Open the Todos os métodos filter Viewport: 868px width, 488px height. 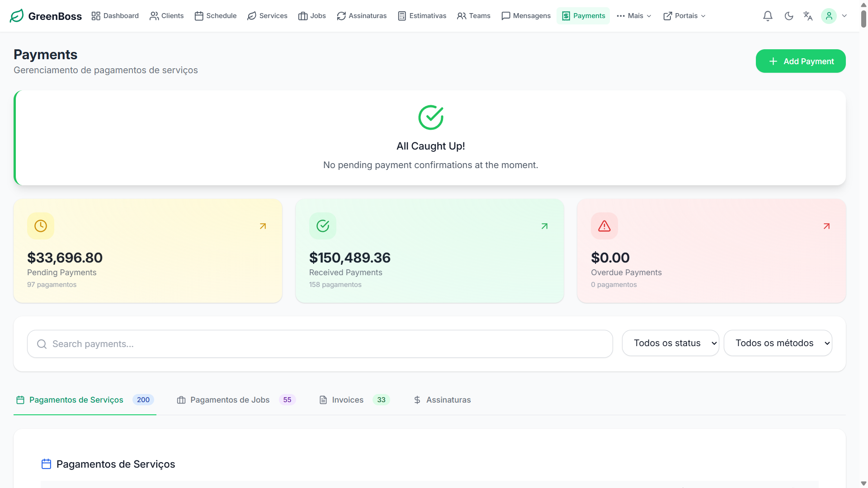tap(778, 343)
